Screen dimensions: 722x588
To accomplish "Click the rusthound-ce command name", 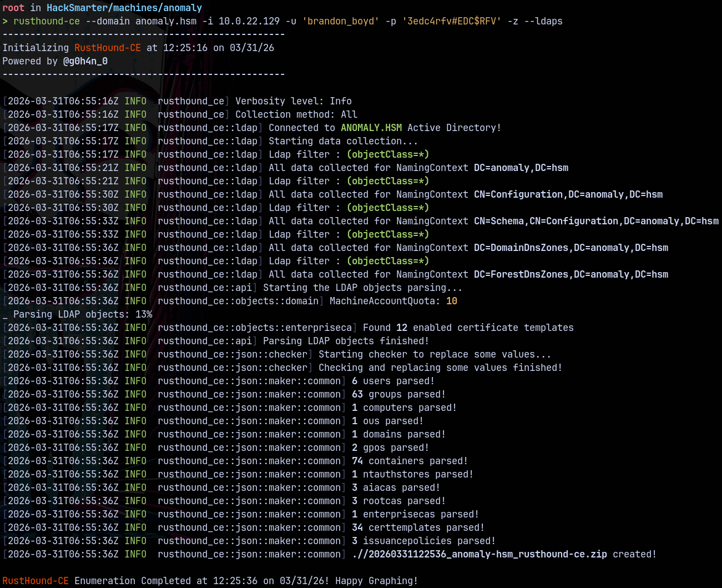I will click(x=47, y=21).
